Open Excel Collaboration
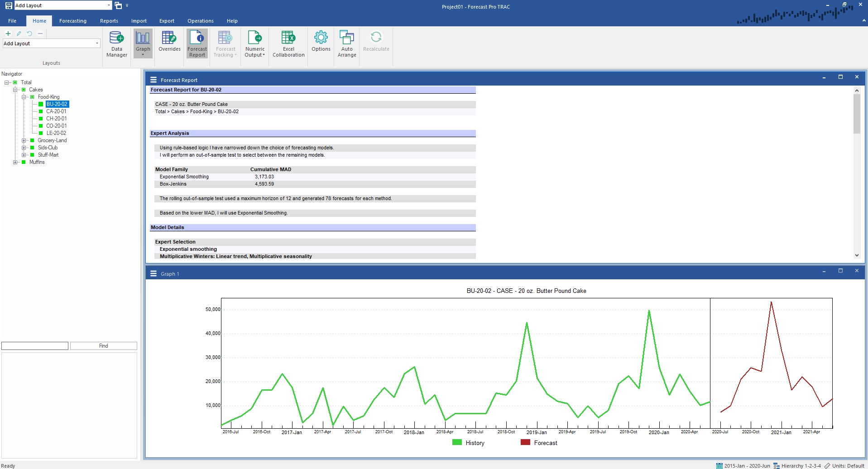The height and width of the screenshot is (469, 868). 288,44
